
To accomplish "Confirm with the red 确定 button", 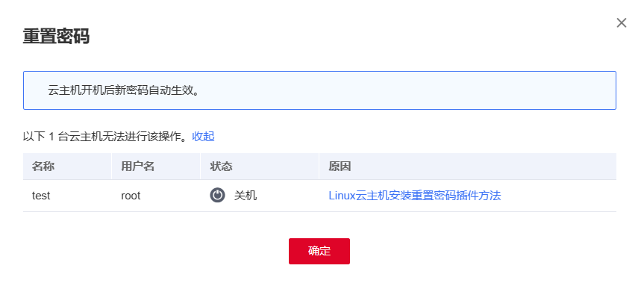I will pos(319,251).
